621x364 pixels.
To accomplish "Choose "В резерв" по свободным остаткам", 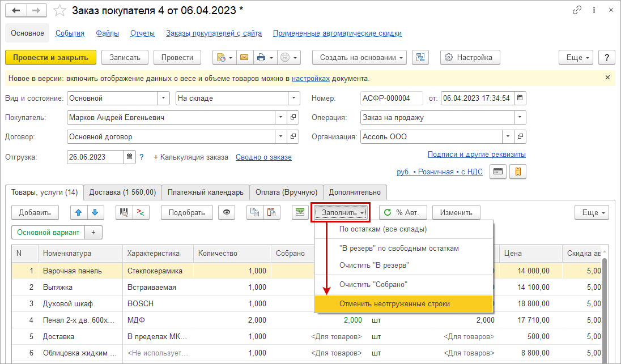I will 403,249.
